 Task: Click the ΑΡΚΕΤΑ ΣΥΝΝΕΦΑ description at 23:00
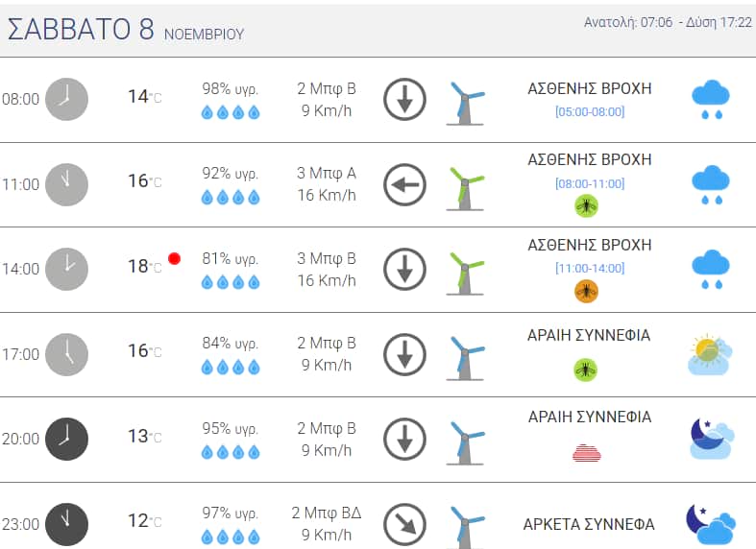589,524
